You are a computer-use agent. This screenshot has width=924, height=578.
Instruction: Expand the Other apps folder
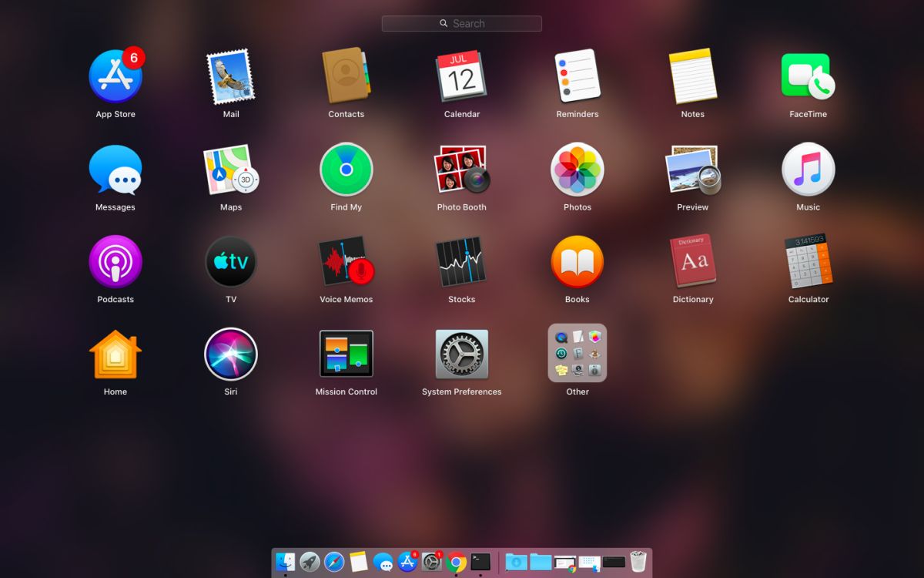point(577,352)
